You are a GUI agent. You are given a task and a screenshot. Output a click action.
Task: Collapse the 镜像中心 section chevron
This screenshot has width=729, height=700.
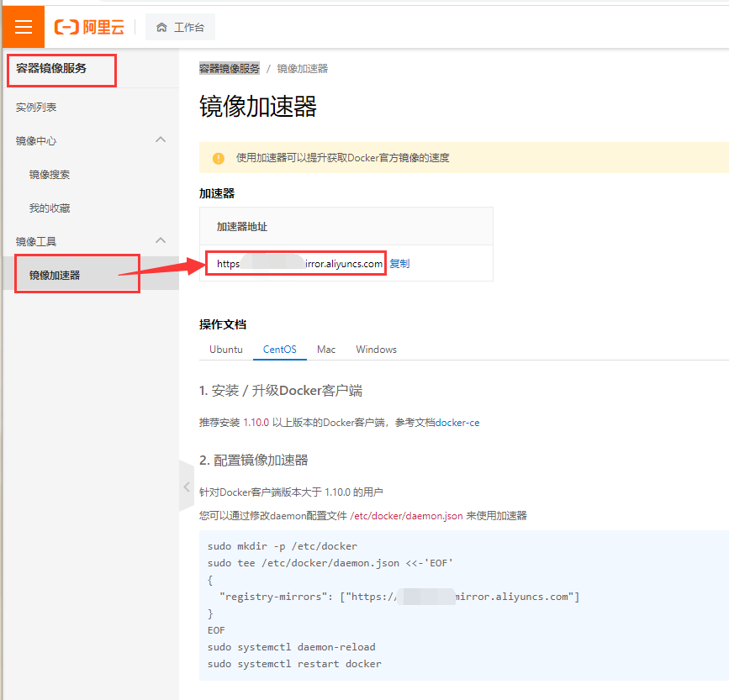tap(161, 139)
